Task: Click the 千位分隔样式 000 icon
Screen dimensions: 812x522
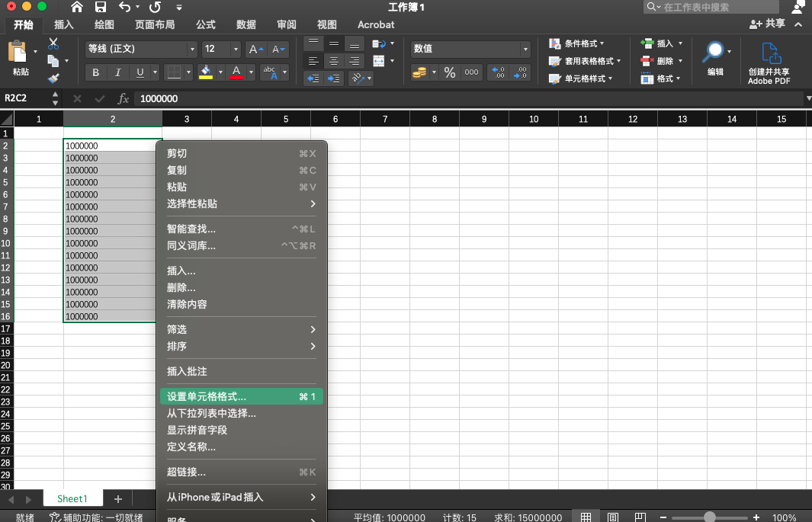Action: tap(471, 72)
